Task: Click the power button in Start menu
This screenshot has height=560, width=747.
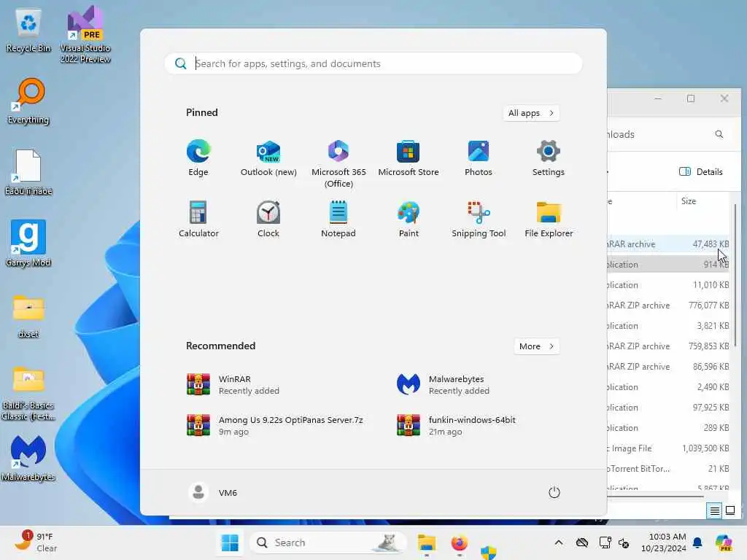Action: pyautogui.click(x=554, y=492)
